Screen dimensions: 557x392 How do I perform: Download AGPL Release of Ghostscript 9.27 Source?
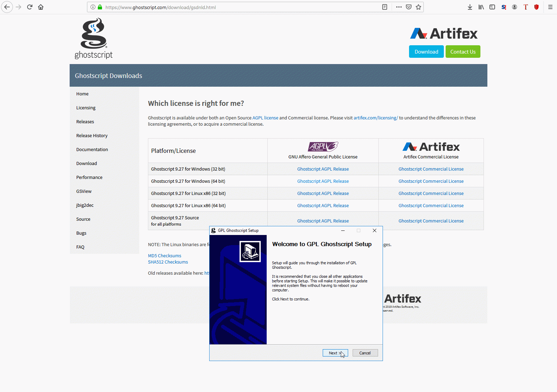coord(323,221)
